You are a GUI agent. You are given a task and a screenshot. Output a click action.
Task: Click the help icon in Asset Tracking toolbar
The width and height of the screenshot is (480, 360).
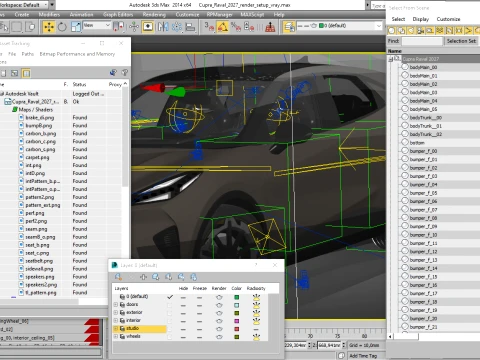coord(125,73)
